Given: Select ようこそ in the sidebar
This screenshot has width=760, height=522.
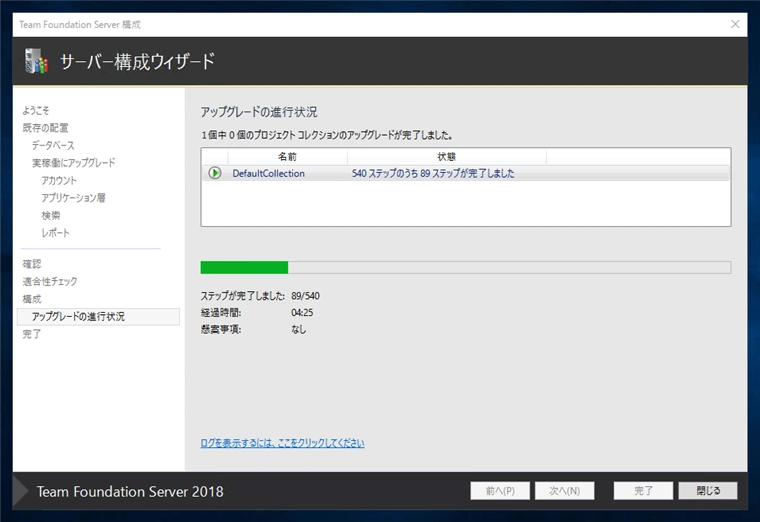Looking at the screenshot, I should click(x=36, y=111).
